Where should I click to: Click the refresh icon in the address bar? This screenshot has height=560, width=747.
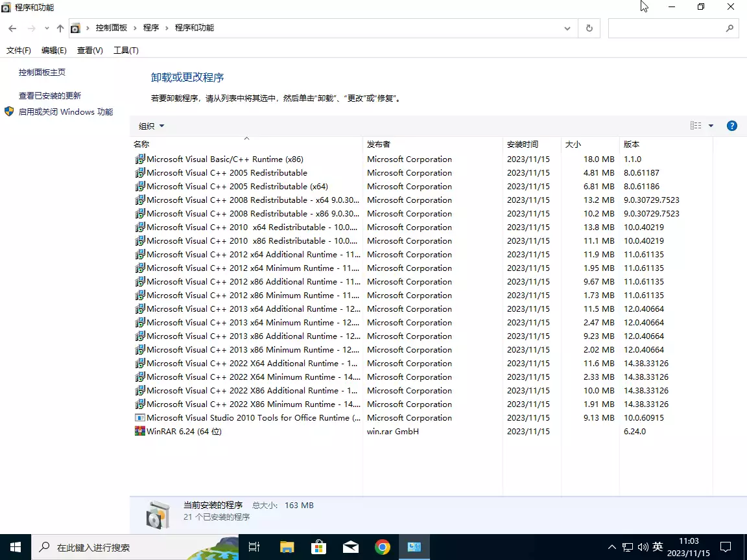589,28
